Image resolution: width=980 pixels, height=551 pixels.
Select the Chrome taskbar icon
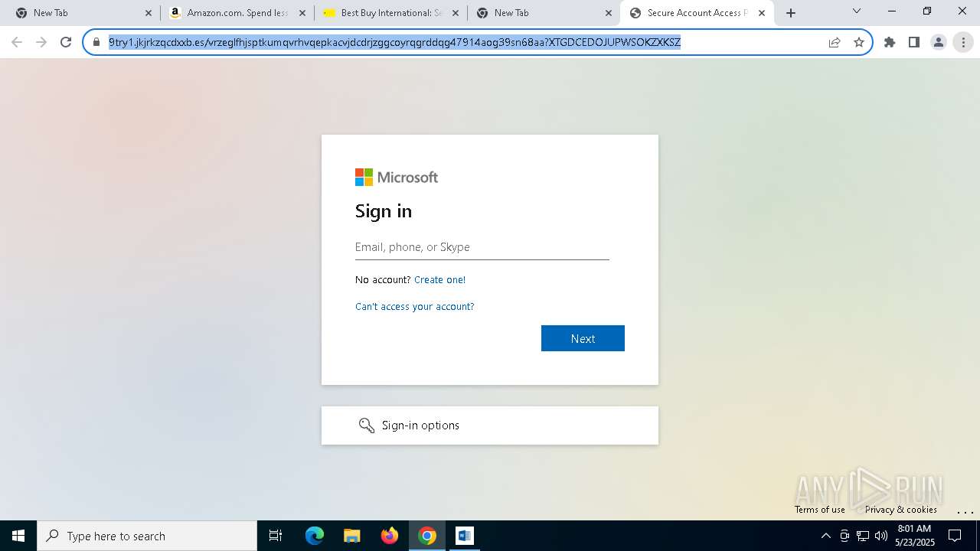click(427, 536)
